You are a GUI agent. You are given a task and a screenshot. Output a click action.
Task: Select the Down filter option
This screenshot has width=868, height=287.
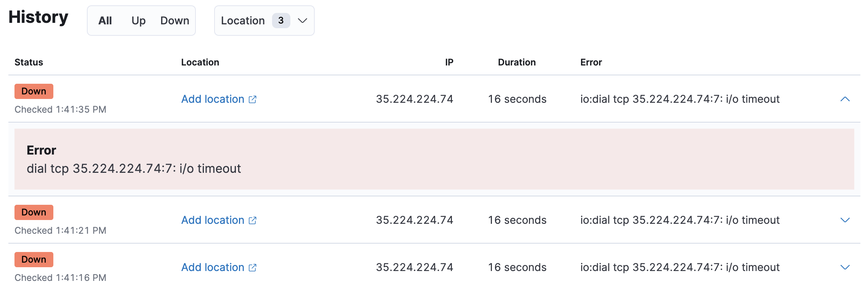tap(175, 21)
